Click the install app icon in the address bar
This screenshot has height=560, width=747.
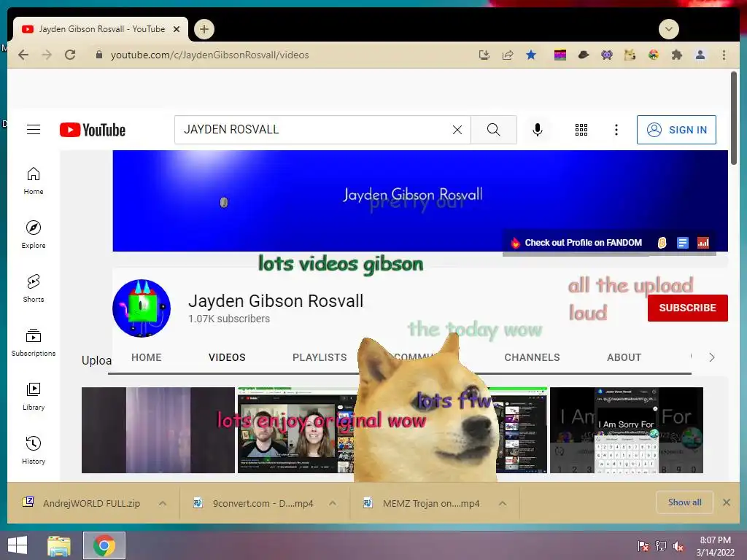[x=484, y=55]
